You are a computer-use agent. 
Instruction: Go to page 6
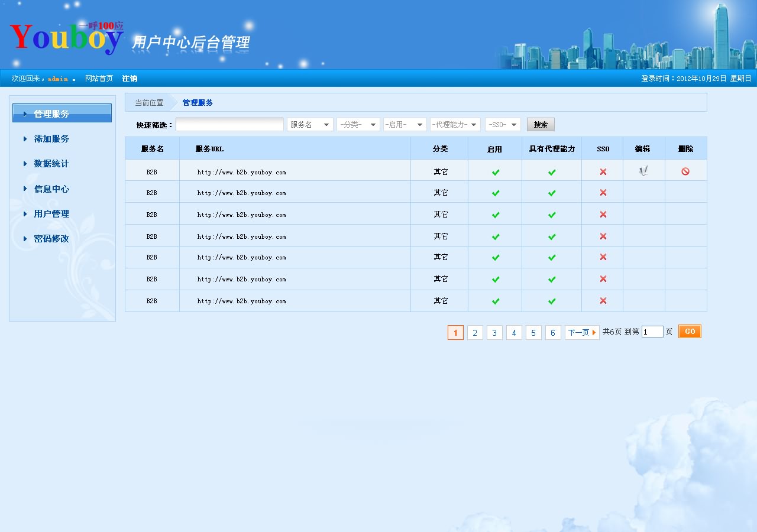(x=553, y=333)
